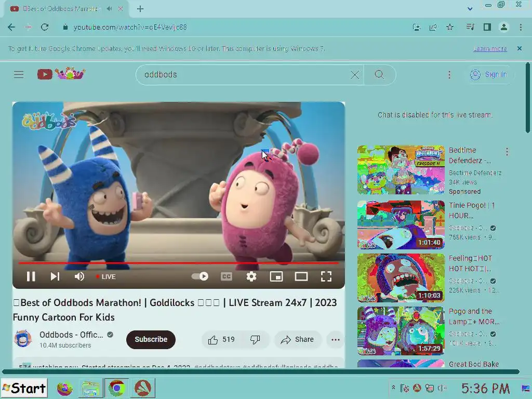
Task: Clear the oddbods search text
Action: [x=354, y=75]
